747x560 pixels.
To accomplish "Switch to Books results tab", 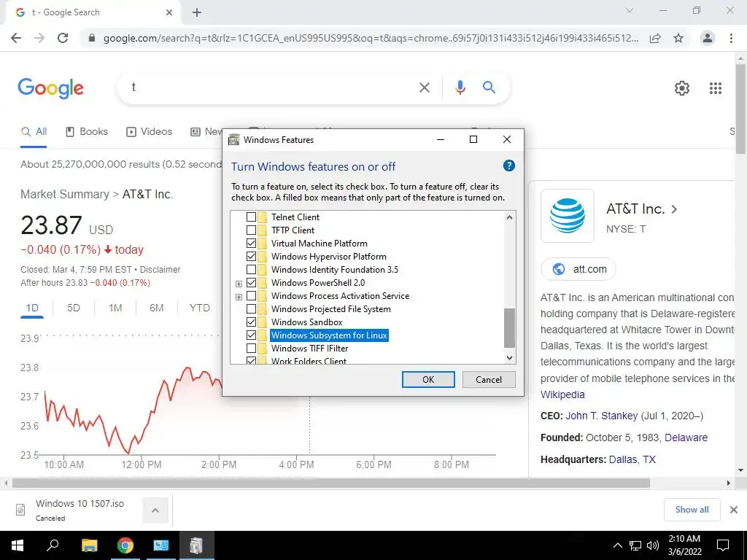I will point(87,132).
